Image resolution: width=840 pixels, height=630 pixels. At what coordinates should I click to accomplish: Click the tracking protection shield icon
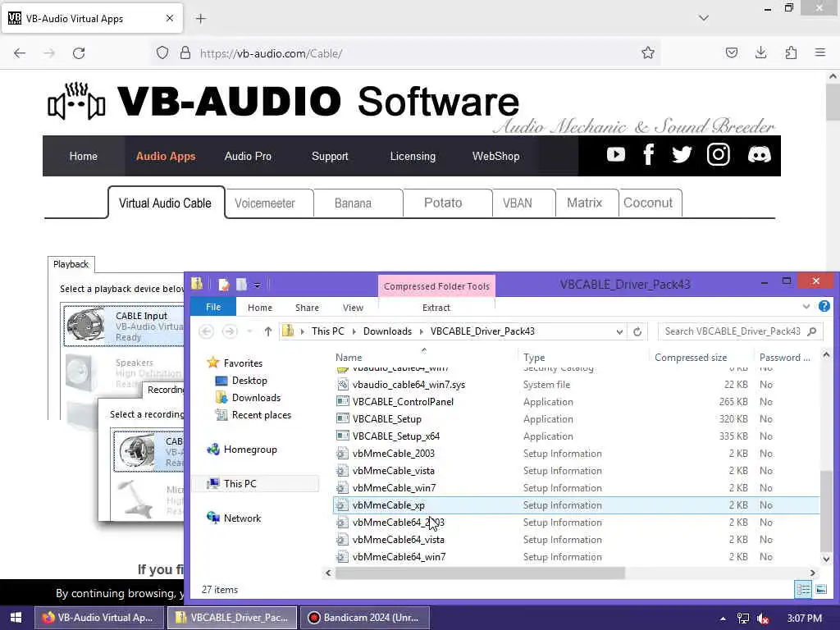pyautogui.click(x=162, y=52)
